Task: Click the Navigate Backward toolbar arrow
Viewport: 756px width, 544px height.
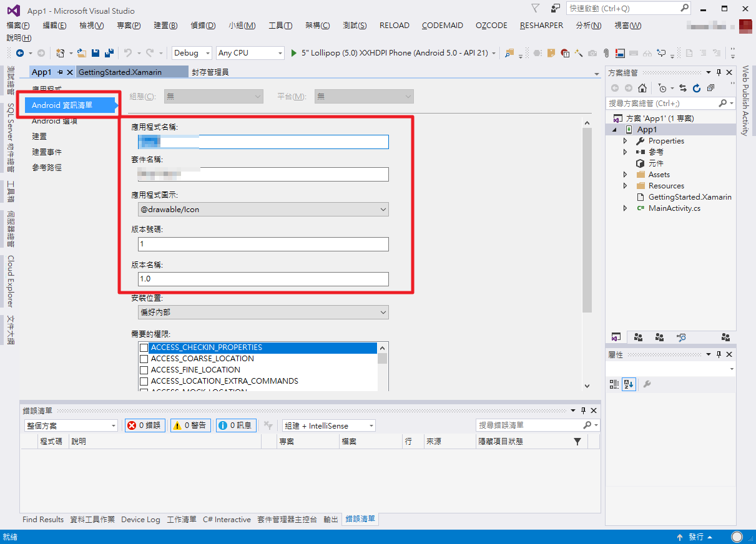Action: pyautogui.click(x=20, y=53)
